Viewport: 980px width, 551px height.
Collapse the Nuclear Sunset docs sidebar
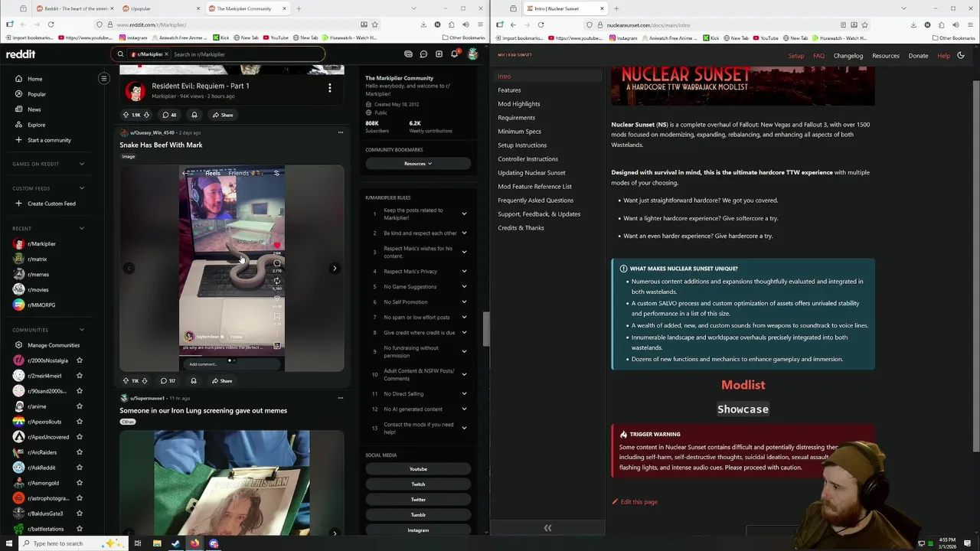[547, 528]
